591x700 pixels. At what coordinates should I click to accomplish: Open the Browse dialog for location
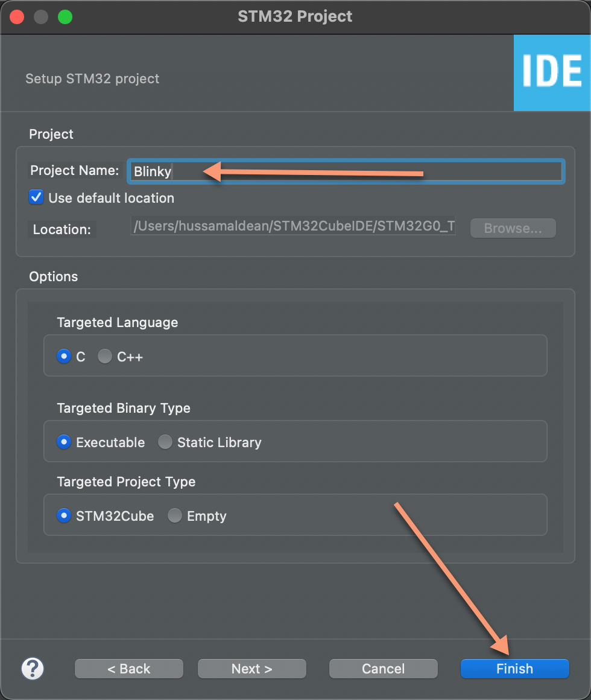click(x=513, y=228)
